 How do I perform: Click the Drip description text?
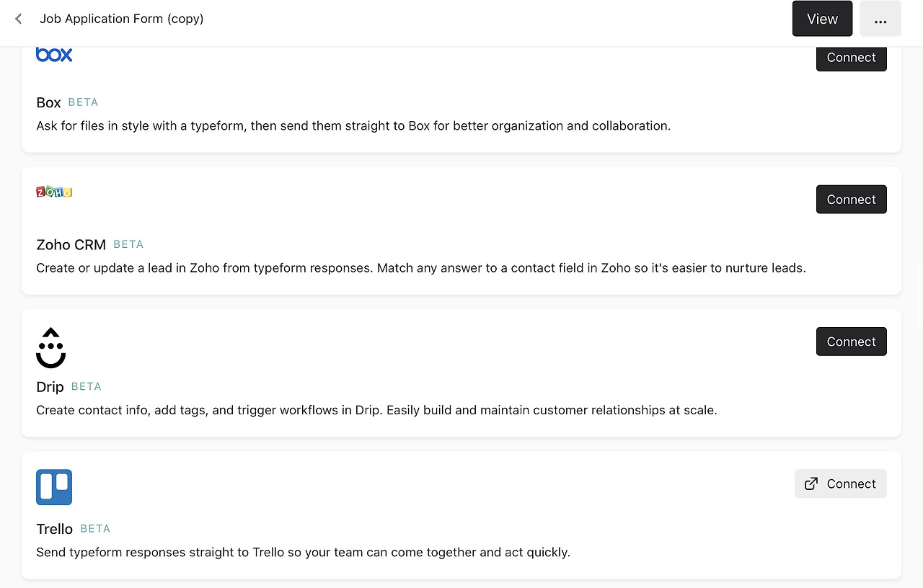(x=376, y=410)
